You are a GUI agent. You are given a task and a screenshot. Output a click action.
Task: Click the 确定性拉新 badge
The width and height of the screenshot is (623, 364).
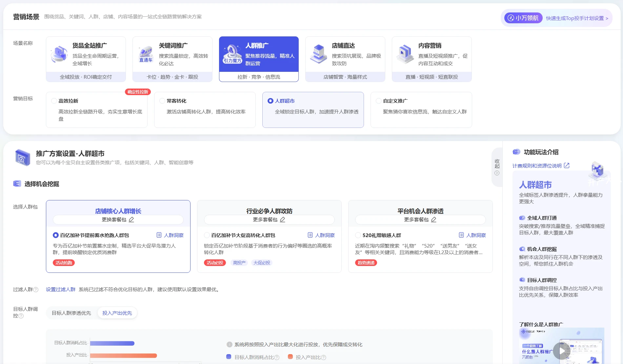coord(138,92)
